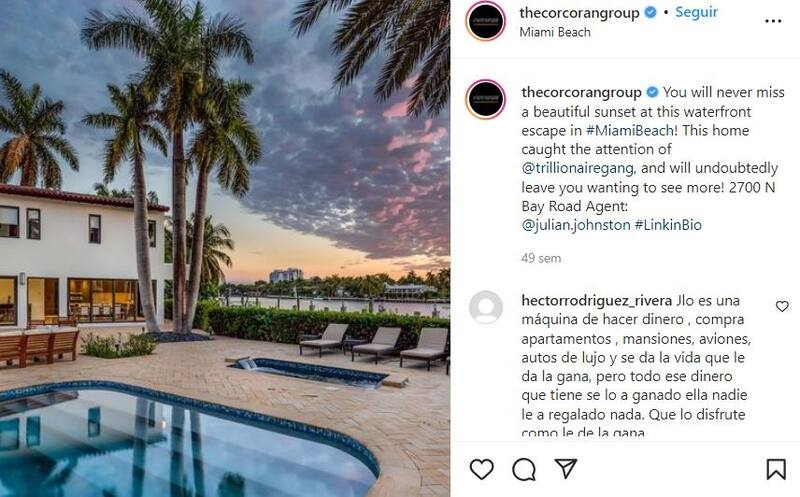Open the three-dot more options menu
The height and width of the screenshot is (497, 800).
tap(773, 21)
